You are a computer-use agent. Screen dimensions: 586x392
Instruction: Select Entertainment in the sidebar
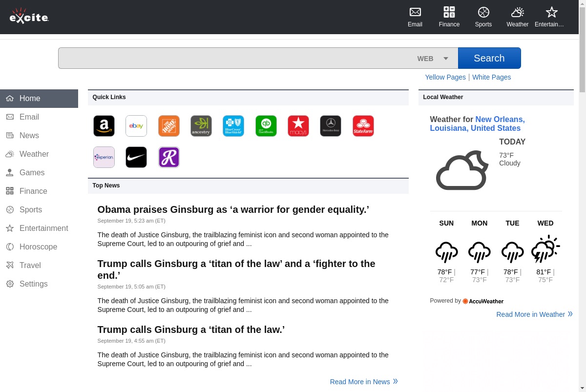click(x=39, y=228)
